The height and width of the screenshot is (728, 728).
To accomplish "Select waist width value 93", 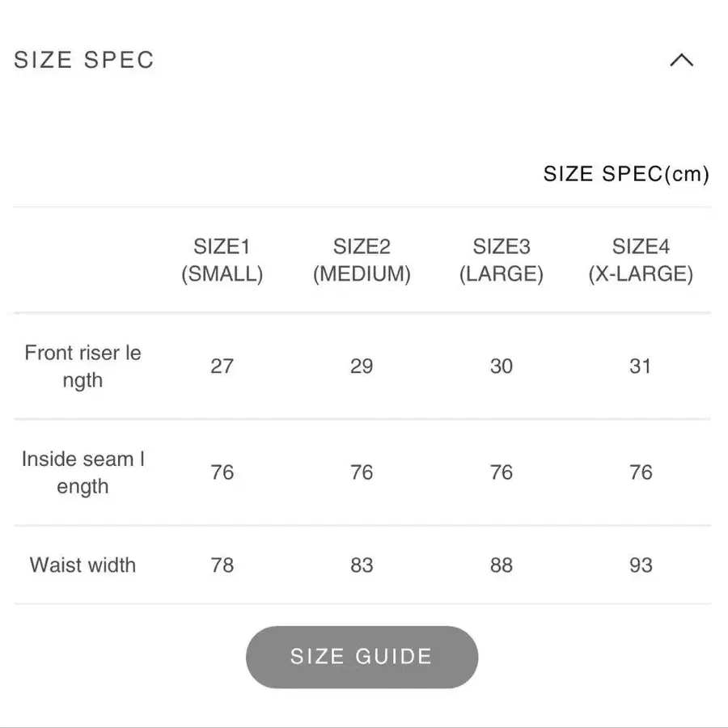I will [x=641, y=565].
